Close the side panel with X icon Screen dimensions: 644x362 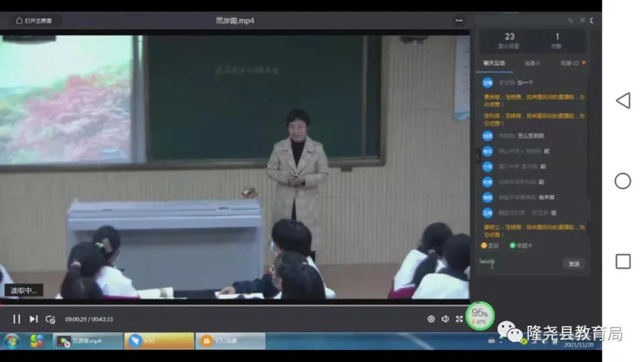pyautogui.click(x=582, y=19)
